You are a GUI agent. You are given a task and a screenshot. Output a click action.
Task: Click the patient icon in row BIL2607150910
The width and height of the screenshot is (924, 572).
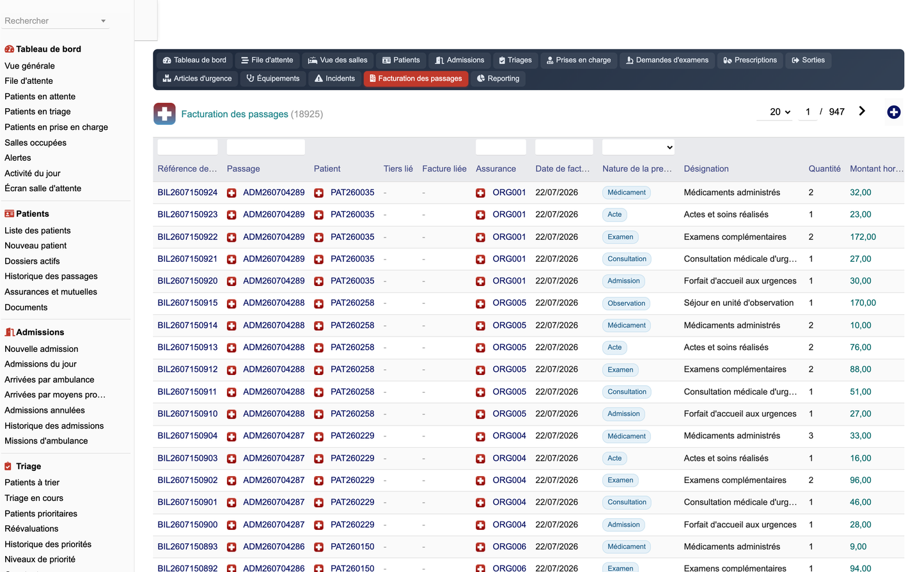click(x=318, y=415)
